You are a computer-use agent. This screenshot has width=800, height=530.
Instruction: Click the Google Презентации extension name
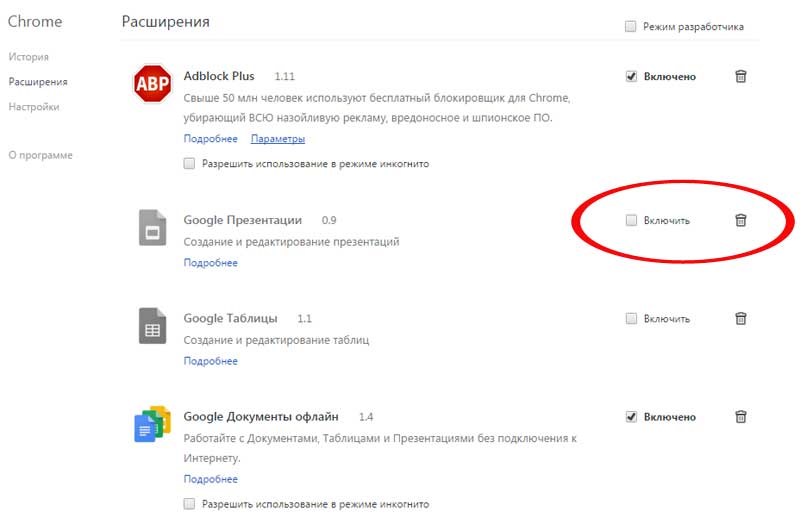coord(243,220)
